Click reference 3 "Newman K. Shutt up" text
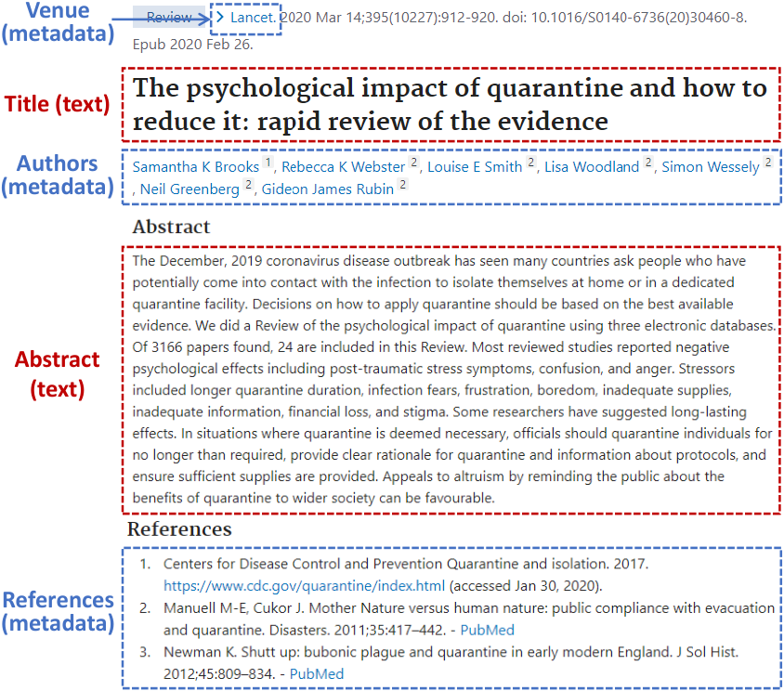784x691 pixels. [x=231, y=652]
